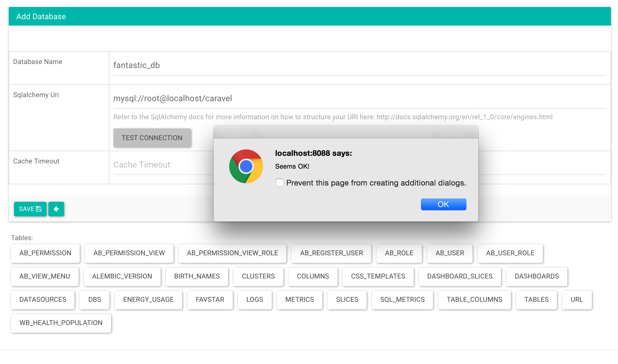
Task: Choose the ENERGY_USAGE table chip
Action: [148, 300]
